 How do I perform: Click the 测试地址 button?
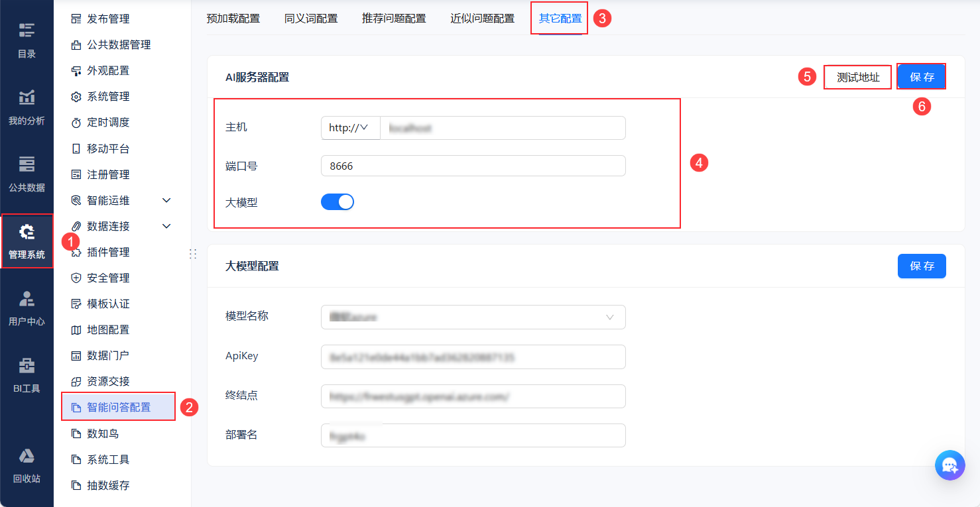(858, 78)
